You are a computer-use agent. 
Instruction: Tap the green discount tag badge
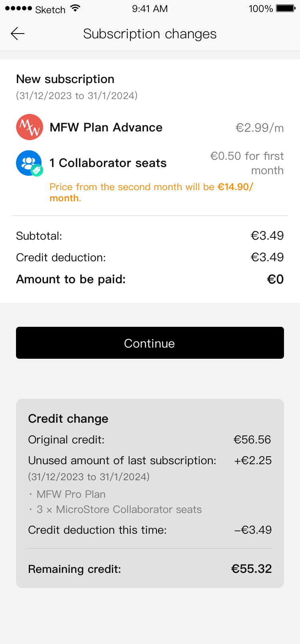tap(37, 170)
